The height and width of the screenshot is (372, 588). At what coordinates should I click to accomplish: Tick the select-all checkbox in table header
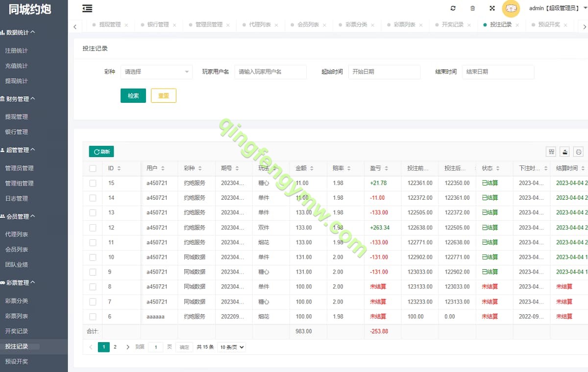pyautogui.click(x=93, y=168)
